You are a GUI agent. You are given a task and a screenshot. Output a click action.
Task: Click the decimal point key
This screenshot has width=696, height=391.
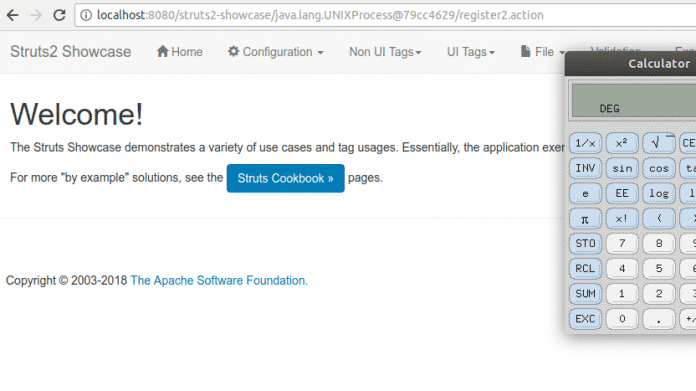click(659, 319)
